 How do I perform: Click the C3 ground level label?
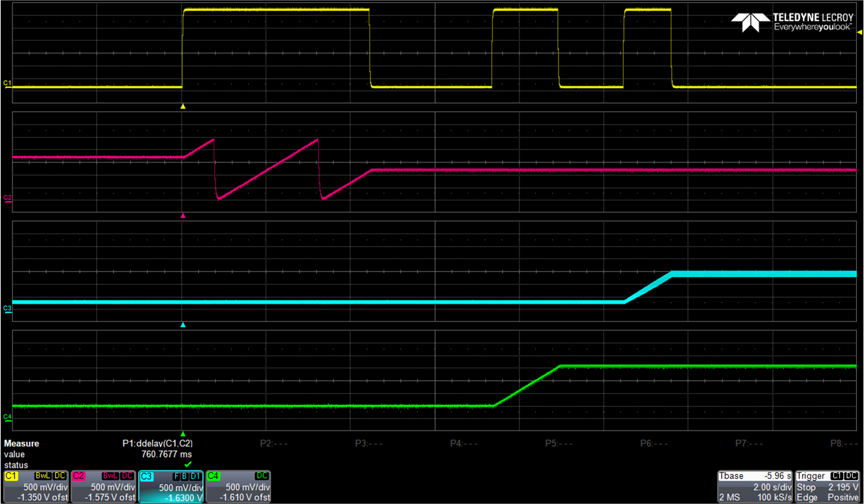click(x=7, y=309)
